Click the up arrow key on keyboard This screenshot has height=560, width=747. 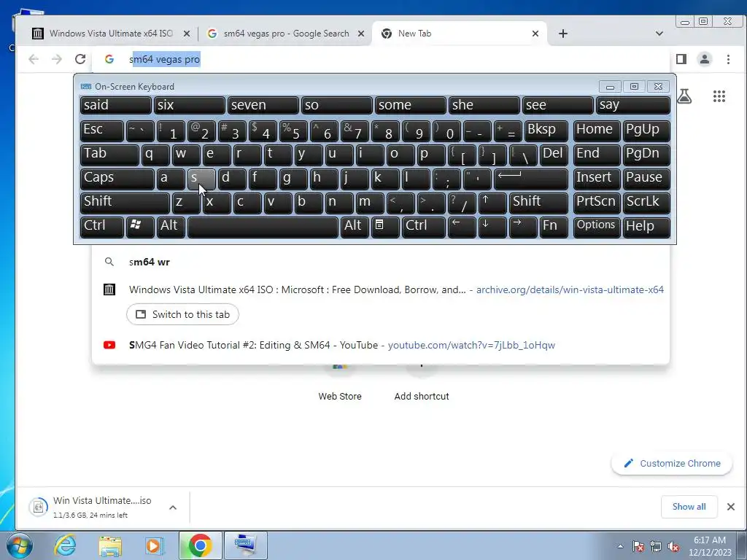[x=492, y=203]
